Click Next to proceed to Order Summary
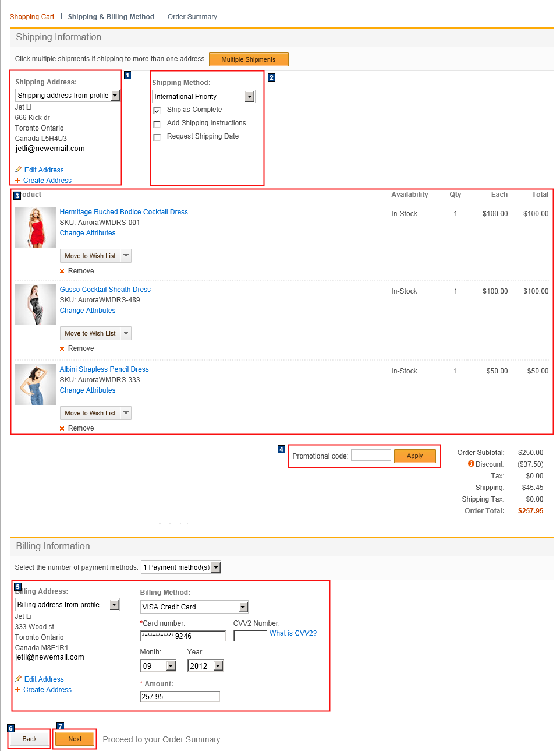 point(74,738)
